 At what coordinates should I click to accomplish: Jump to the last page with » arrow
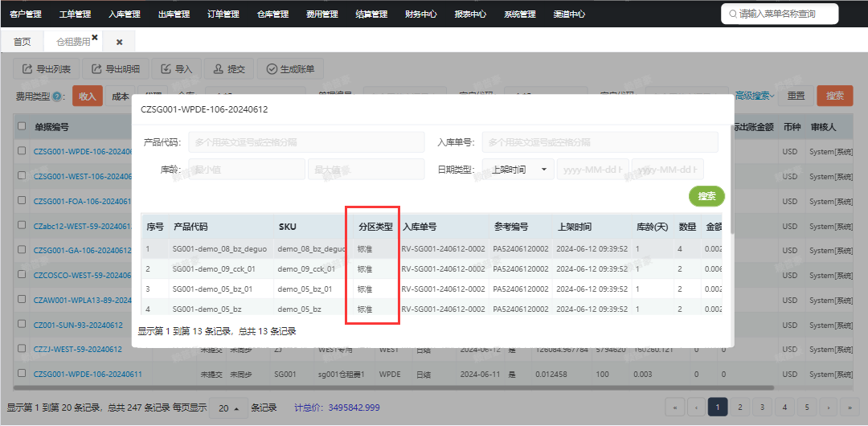pos(850,408)
